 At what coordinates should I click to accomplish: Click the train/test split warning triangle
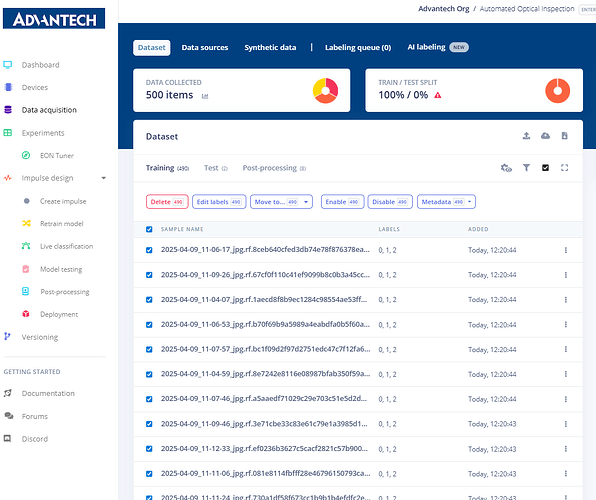(x=438, y=95)
